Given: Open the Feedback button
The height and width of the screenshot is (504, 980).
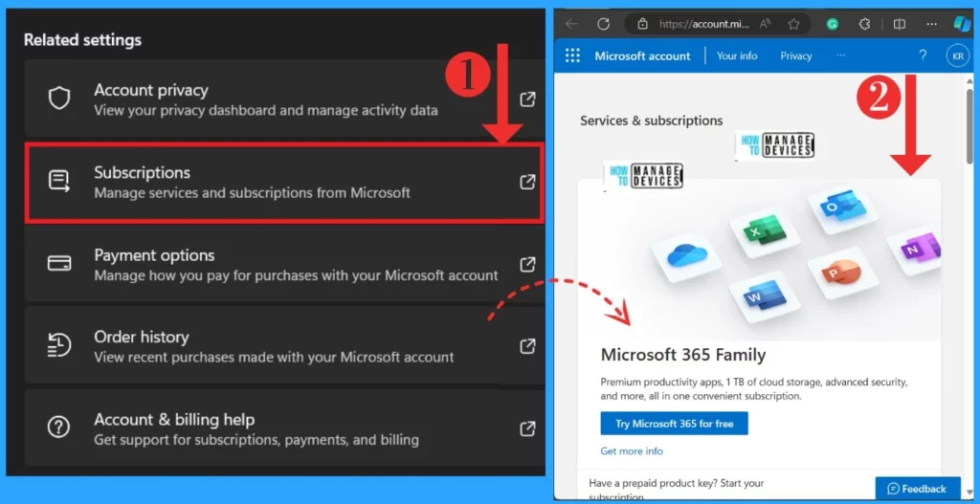Looking at the screenshot, I should pos(917,489).
